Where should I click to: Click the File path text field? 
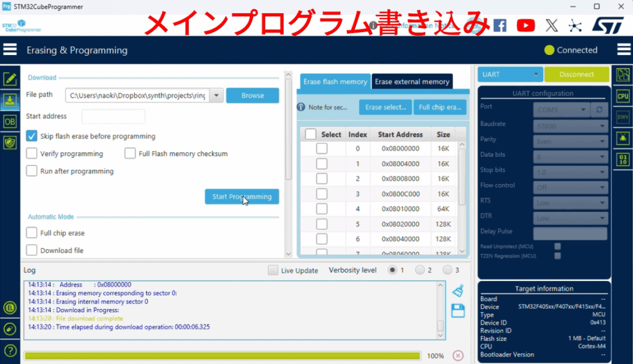pos(137,96)
